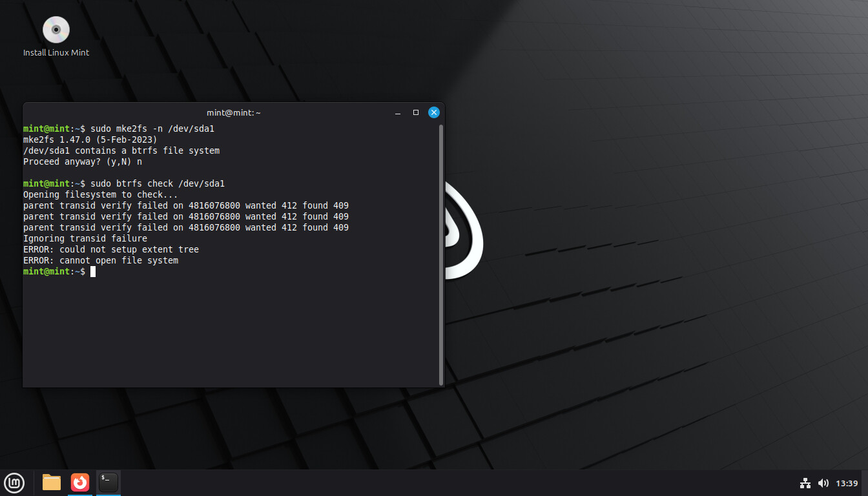868x496 pixels.
Task: Open the network connections tray icon
Action: click(x=805, y=483)
